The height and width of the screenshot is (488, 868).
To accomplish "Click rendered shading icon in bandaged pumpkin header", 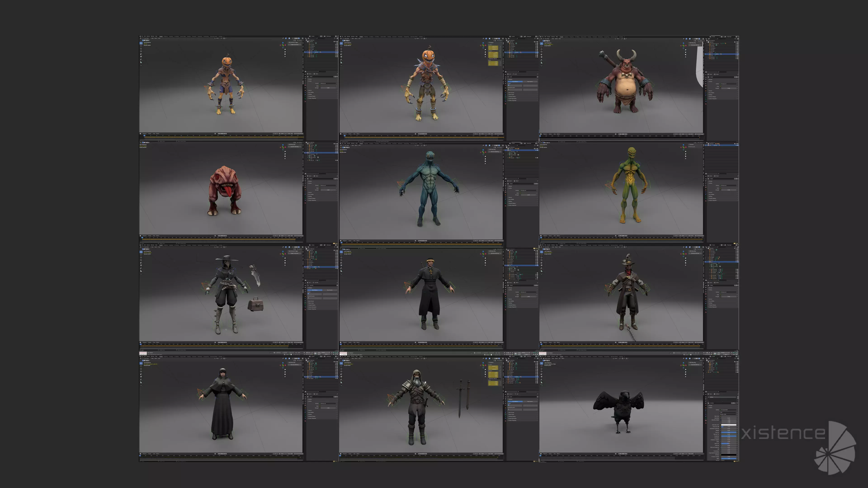I will pyautogui.click(x=499, y=38).
